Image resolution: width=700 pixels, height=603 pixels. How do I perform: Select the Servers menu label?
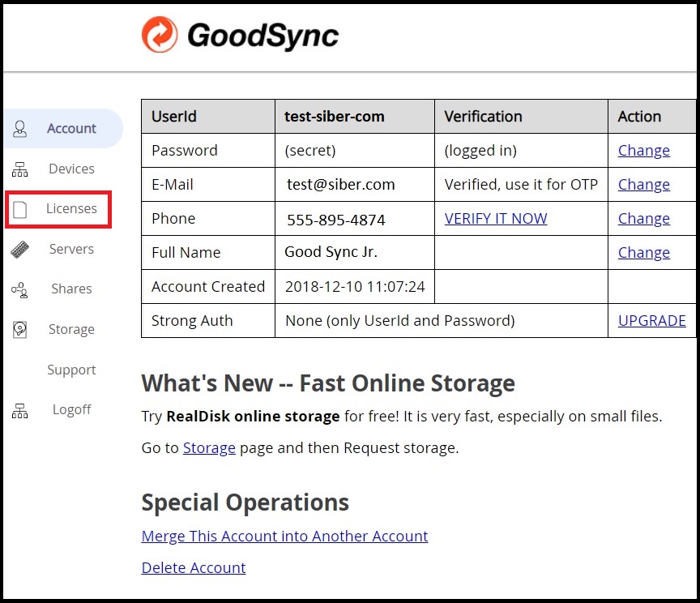click(x=71, y=249)
